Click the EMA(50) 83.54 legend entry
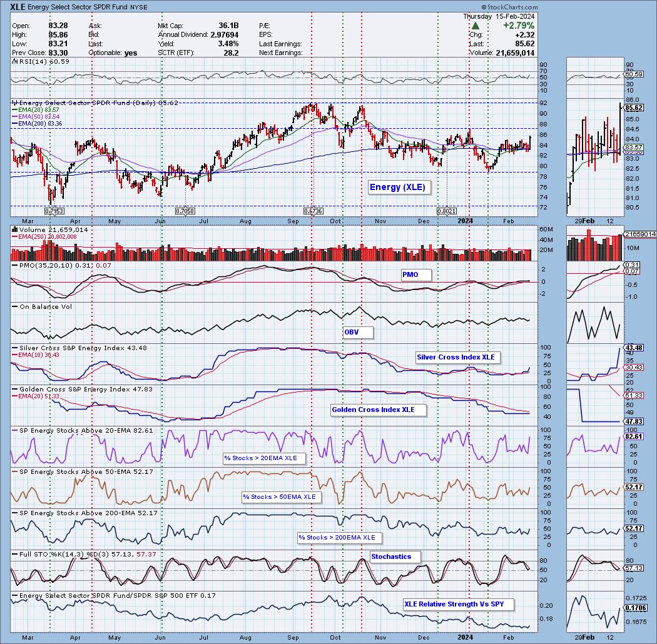Screen dimensions: 657x644 pyautogui.click(x=36, y=116)
